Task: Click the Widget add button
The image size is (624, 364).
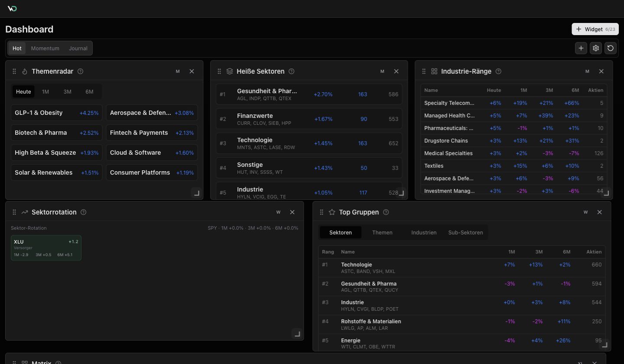Action: (595, 29)
